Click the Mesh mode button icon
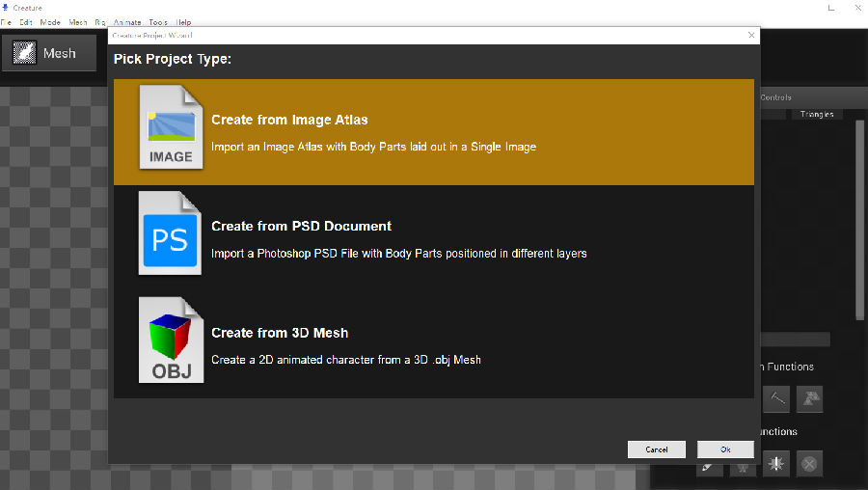 pos(24,54)
